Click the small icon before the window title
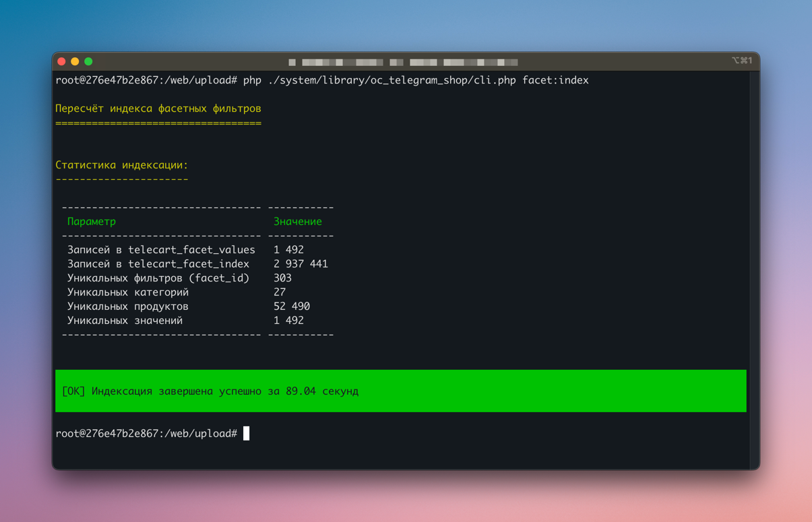The width and height of the screenshot is (812, 522). coord(292,62)
